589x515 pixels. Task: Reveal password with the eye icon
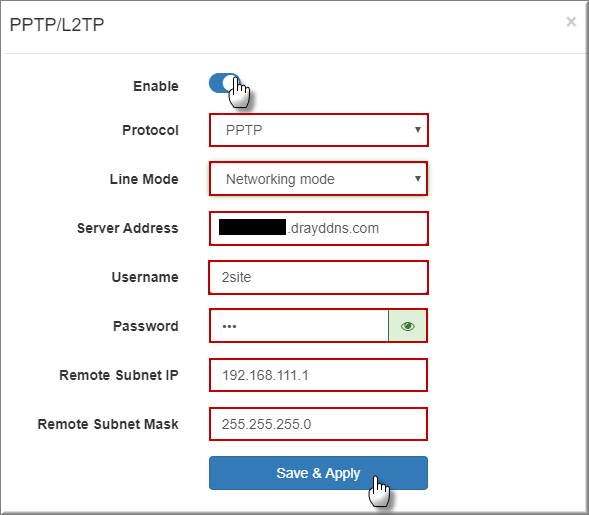408,326
